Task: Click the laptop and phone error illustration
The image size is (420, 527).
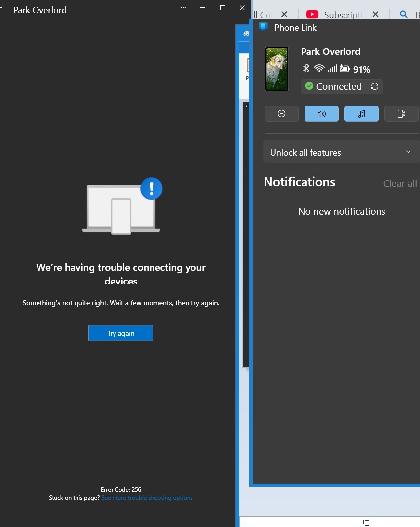Action: [x=122, y=205]
